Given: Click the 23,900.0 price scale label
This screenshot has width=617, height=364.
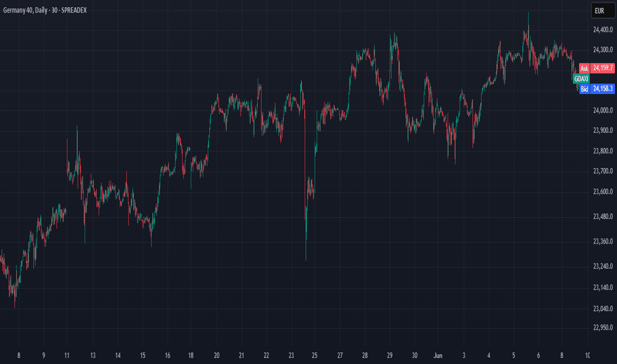Looking at the screenshot, I should pos(603,130).
